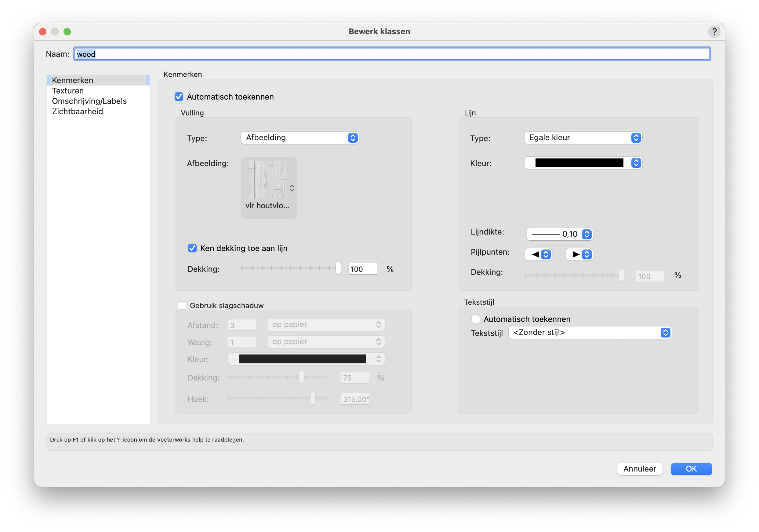
Task: Open the right Pijlpunten arrowhead selector
Action: [579, 254]
